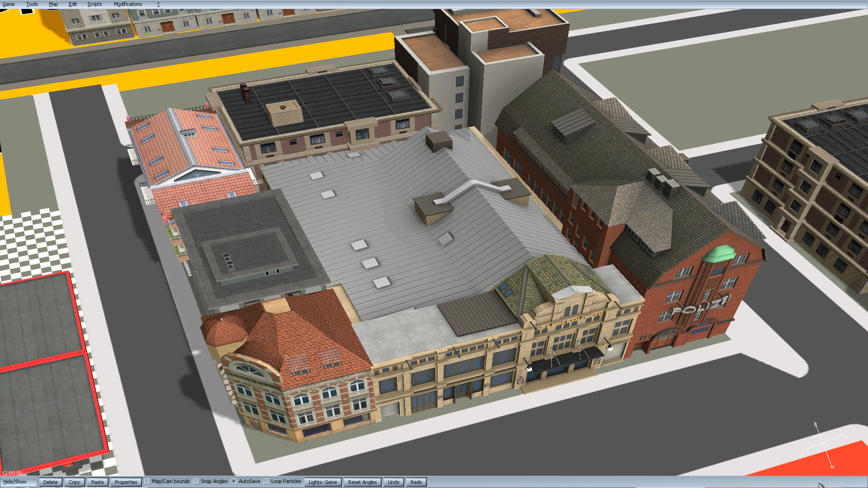Click the Reset Angles button
The width and height of the screenshot is (868, 488).
[x=362, y=482]
